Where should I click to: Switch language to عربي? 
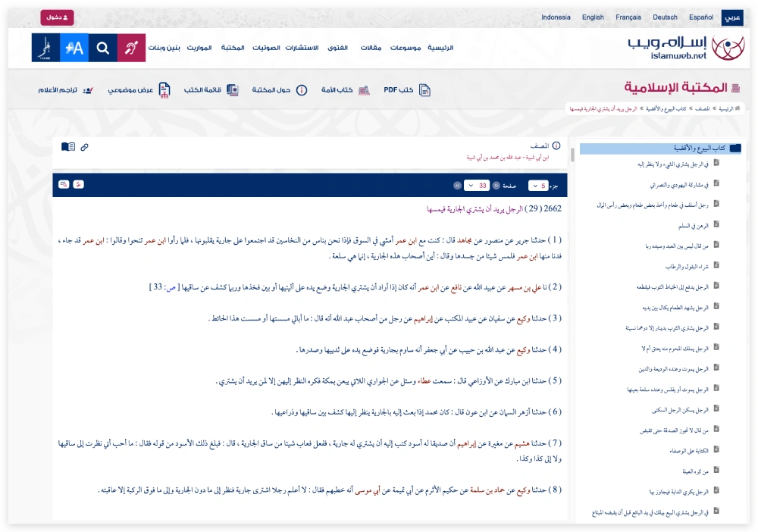pyautogui.click(x=731, y=17)
